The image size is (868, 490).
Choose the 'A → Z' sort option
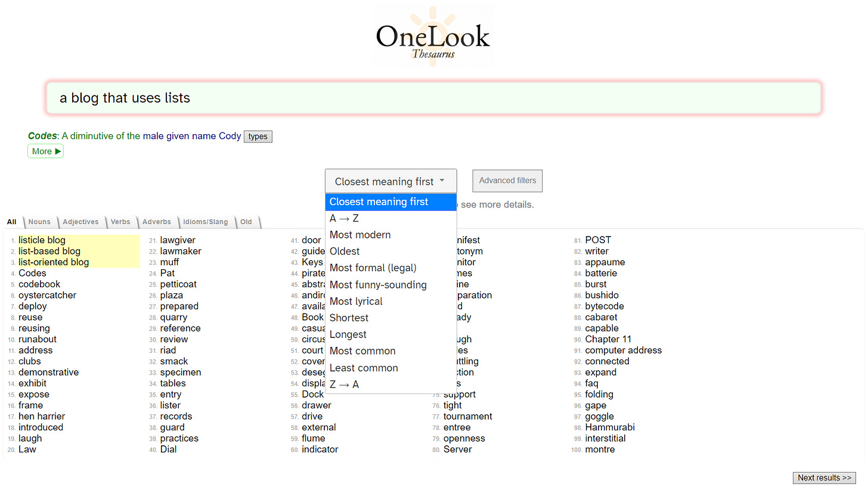pos(390,219)
